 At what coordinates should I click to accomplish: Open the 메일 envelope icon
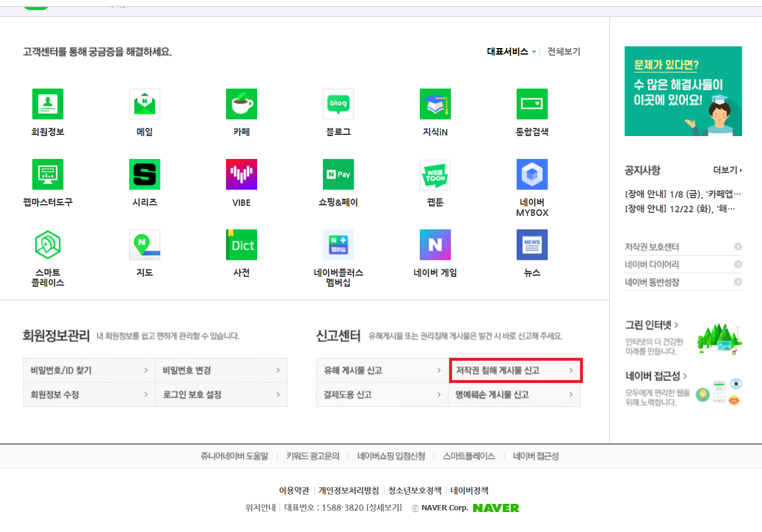click(x=144, y=104)
